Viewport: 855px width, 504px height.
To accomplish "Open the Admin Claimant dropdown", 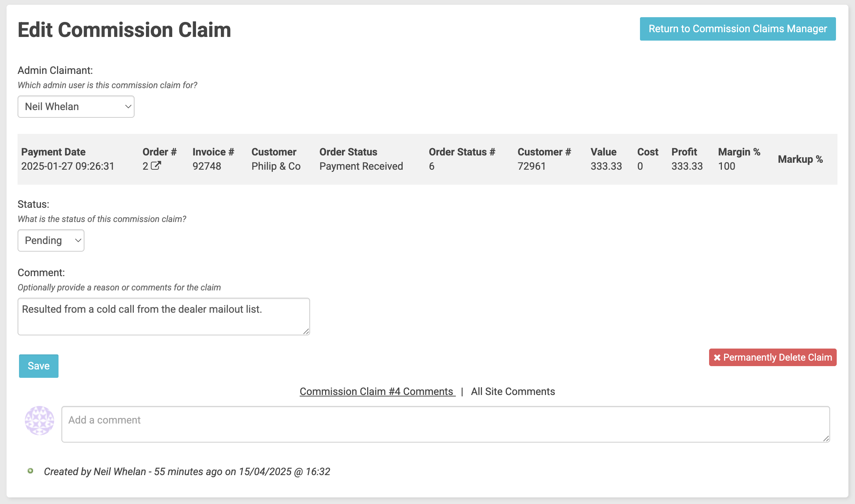I will point(76,107).
